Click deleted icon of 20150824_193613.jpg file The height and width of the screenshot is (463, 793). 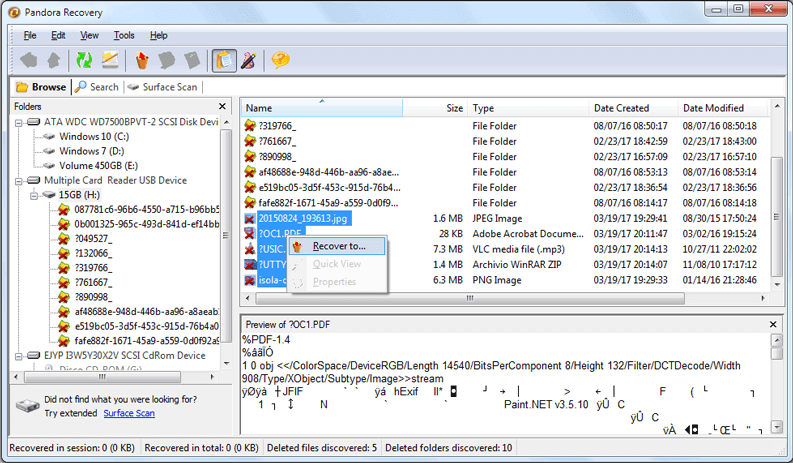point(249,219)
